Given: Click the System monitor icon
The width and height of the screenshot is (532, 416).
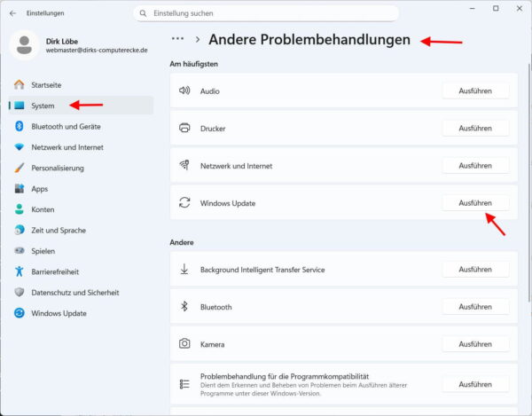Looking at the screenshot, I should [20, 106].
